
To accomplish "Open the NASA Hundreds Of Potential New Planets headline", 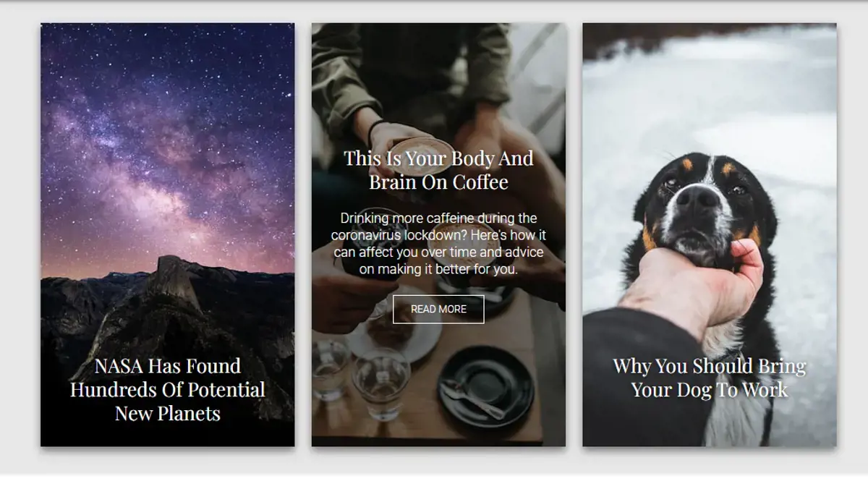I will coord(167,389).
